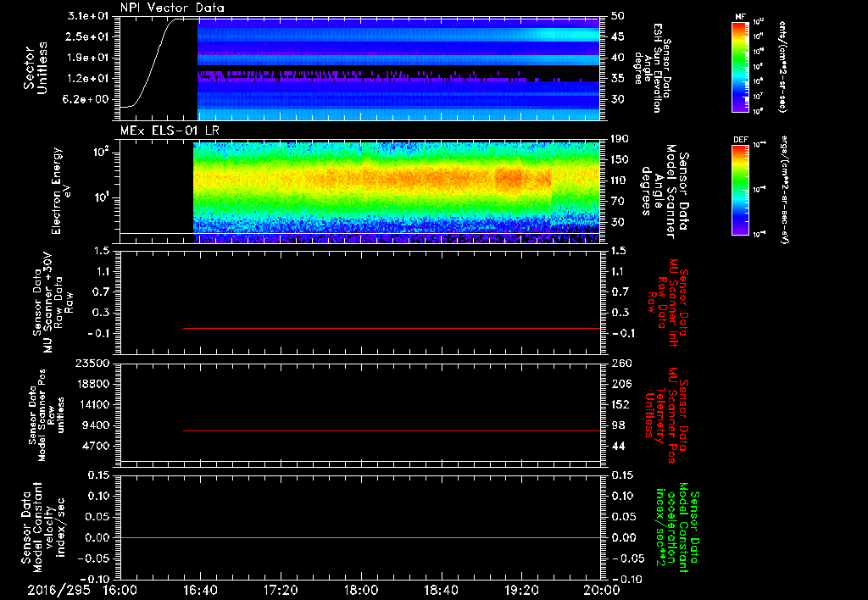The width and height of the screenshot is (868, 600).
Task: Click the "18800" scanner position tick
Action: (92, 384)
